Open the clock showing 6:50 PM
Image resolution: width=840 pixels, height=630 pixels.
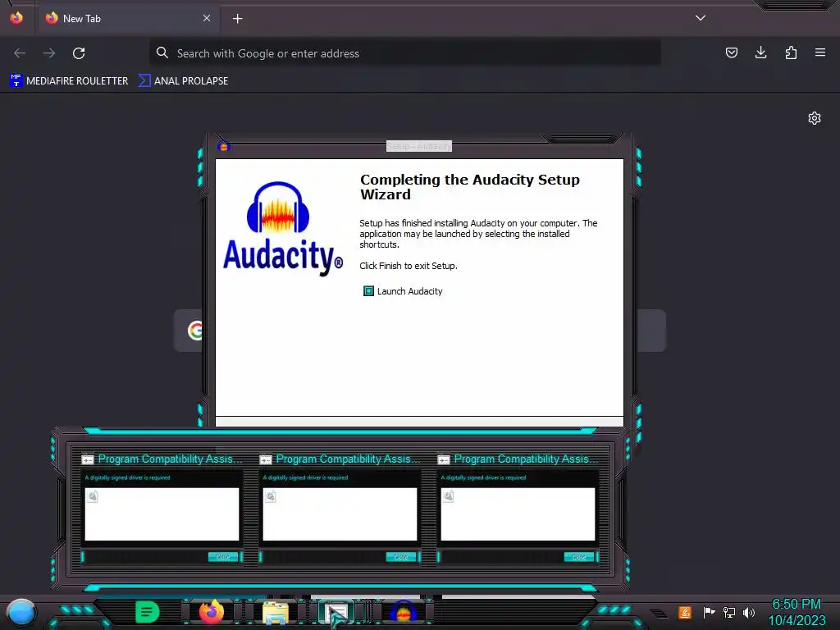point(797,612)
